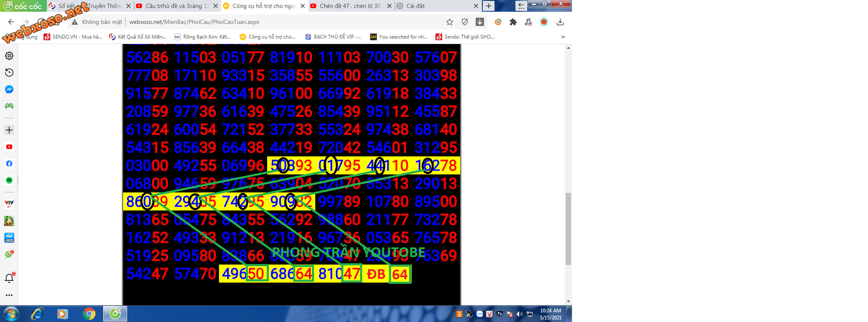Image resolution: width=868 pixels, height=322 pixels.
Task: Open notifications bell in the sidebar
Action: pyautogui.click(x=9, y=278)
